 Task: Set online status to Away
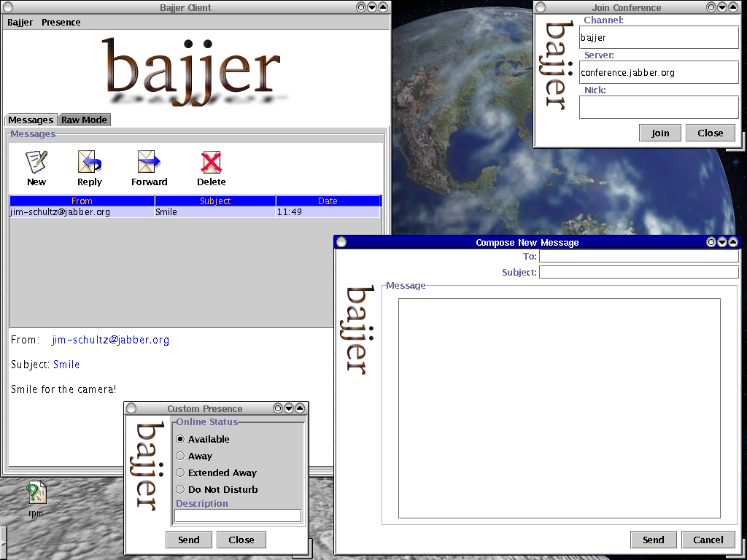[x=180, y=456]
